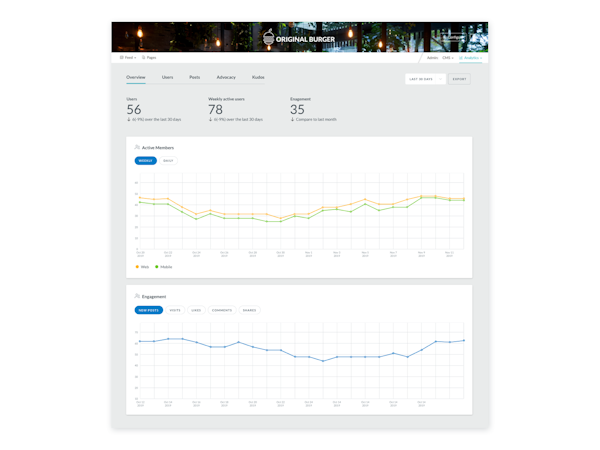Click the chevron on the date range selector

click(x=440, y=79)
